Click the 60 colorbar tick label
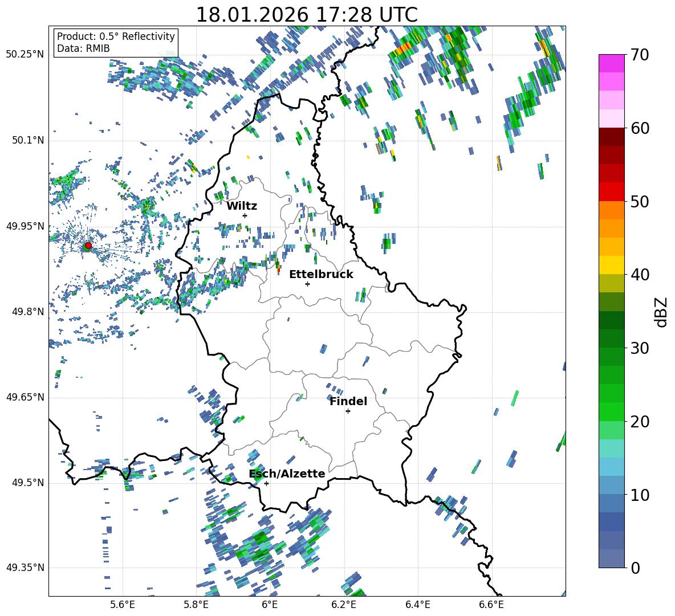This screenshot has height=616, width=675. [639, 128]
